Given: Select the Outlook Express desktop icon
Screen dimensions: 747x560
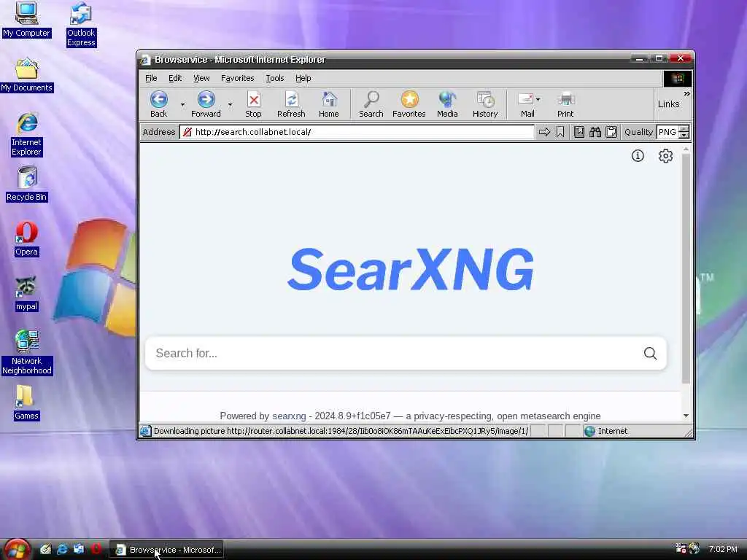Looking at the screenshot, I should click(x=81, y=24).
